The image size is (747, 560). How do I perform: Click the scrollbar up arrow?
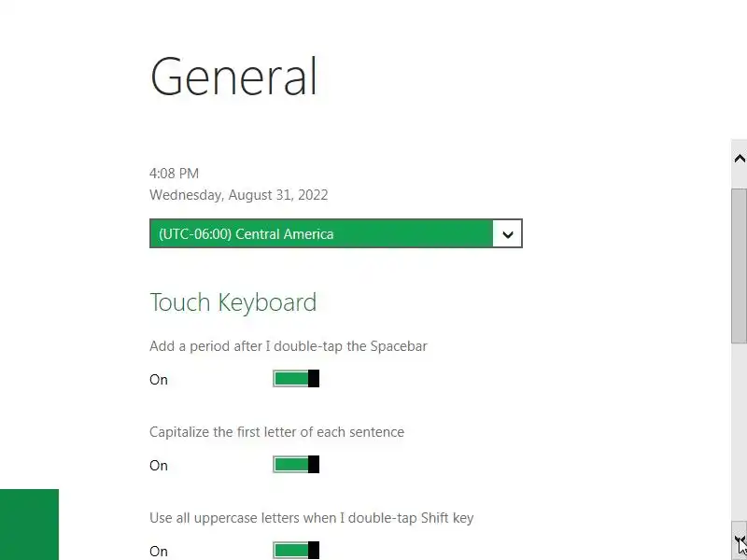coord(739,158)
